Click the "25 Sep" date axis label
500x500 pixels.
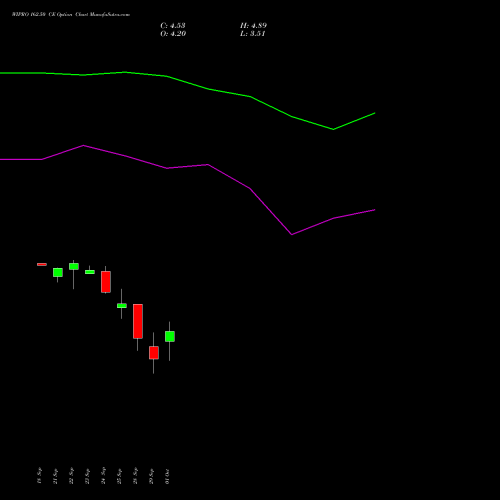click(x=120, y=476)
